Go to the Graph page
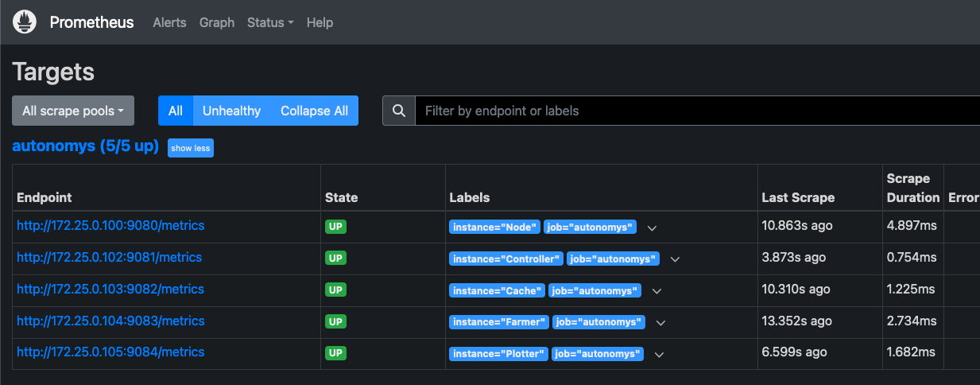This screenshot has height=385, width=980. tap(217, 22)
